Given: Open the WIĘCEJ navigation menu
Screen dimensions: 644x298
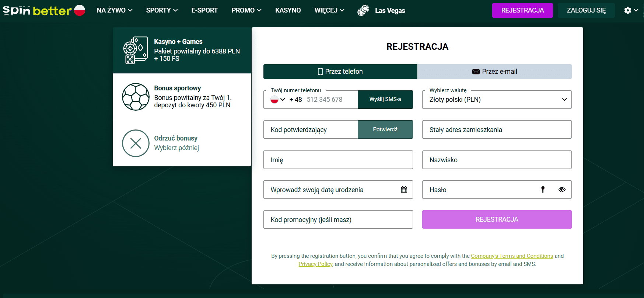Looking at the screenshot, I should pos(329,10).
